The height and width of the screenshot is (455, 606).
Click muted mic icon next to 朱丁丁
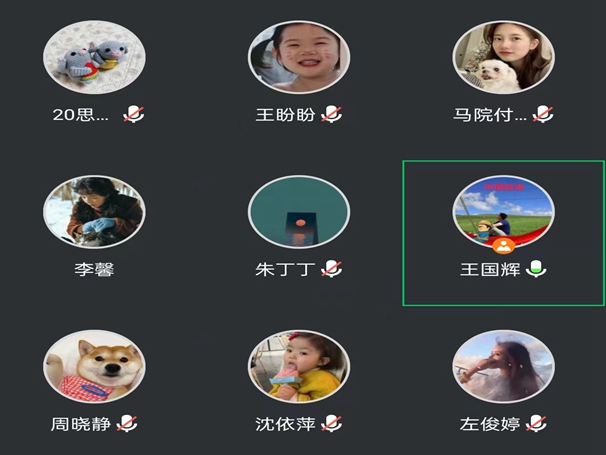pyautogui.click(x=332, y=269)
